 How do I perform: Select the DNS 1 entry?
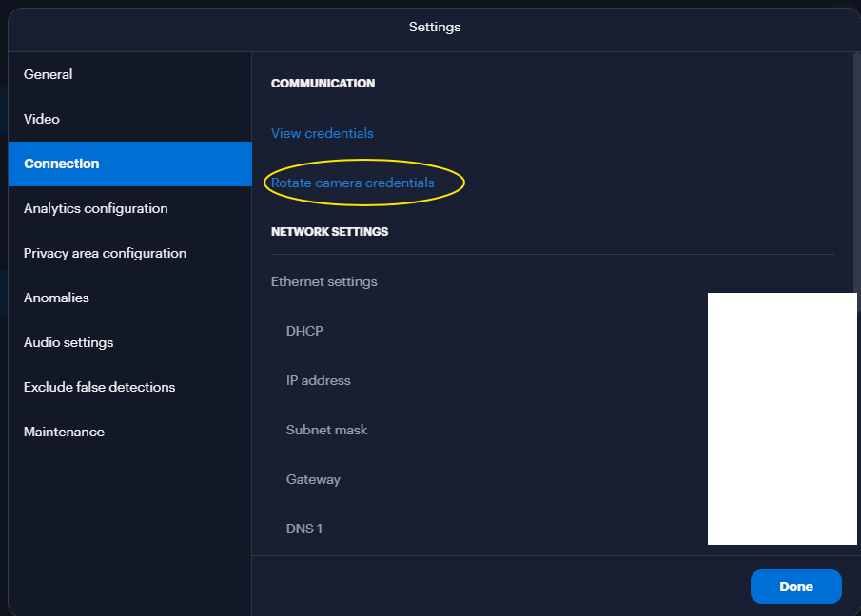coord(304,529)
